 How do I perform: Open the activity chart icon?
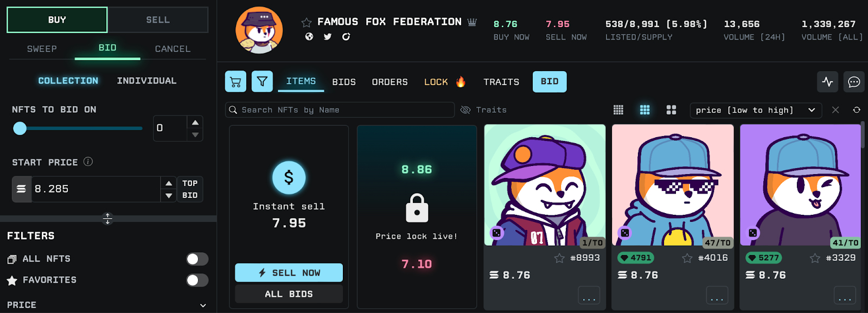click(827, 82)
